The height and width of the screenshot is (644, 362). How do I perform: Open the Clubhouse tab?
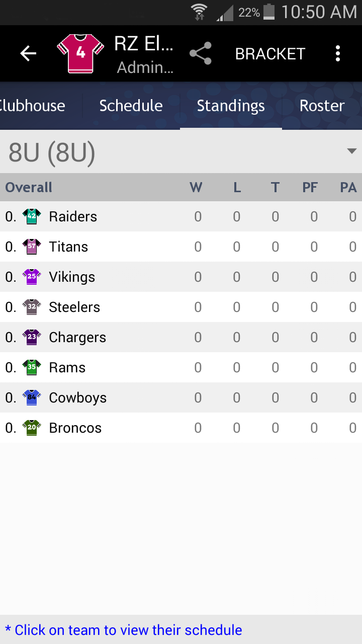click(32, 106)
